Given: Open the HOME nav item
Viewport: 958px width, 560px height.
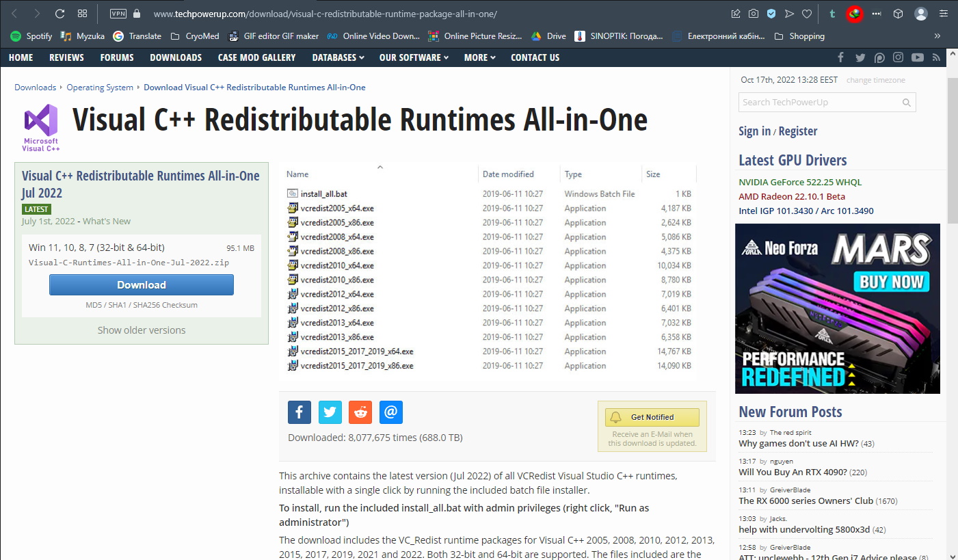Looking at the screenshot, I should click(21, 57).
